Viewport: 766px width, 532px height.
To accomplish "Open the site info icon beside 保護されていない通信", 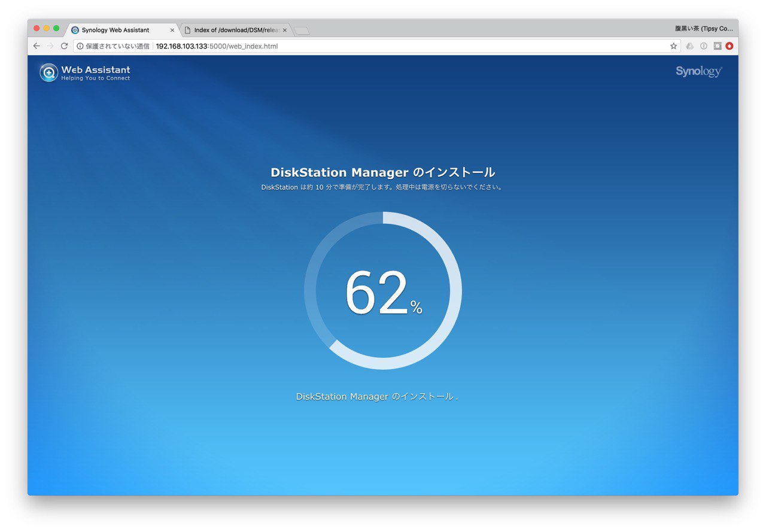I will 80,46.
